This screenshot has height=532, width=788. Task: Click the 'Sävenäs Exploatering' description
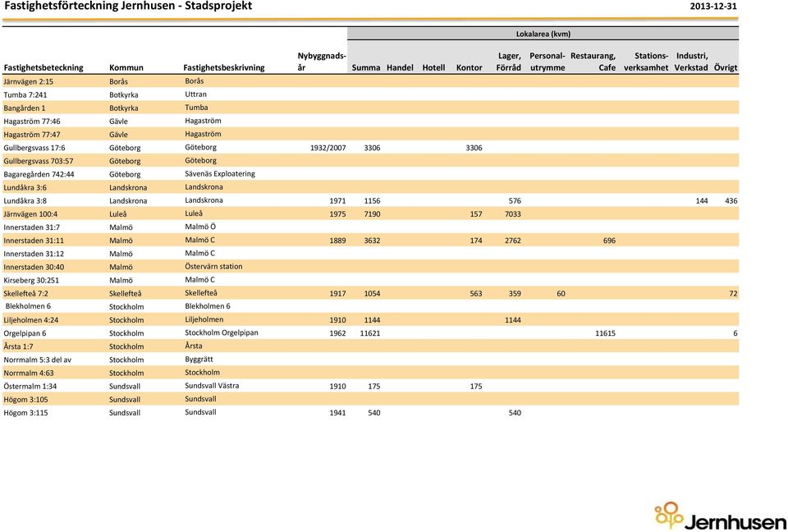(220, 173)
